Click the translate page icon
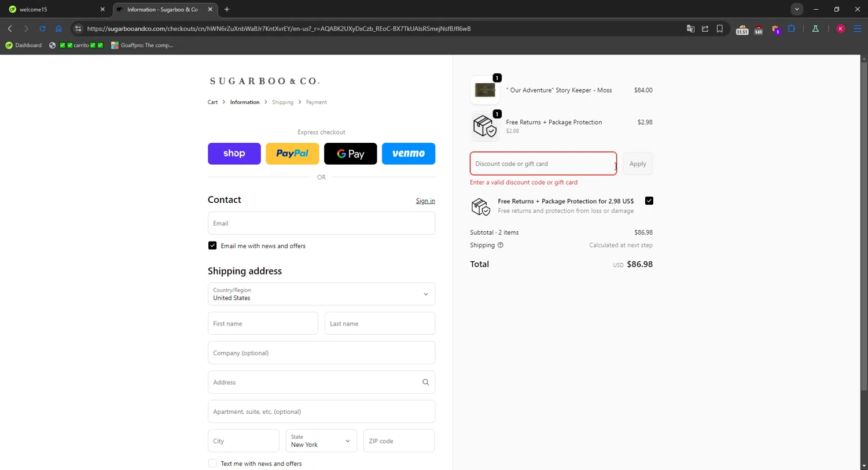868x470 pixels. pos(690,28)
